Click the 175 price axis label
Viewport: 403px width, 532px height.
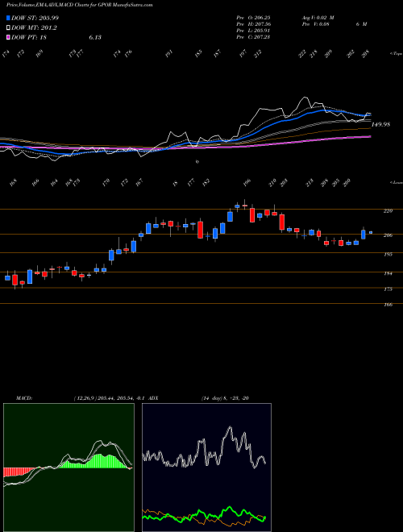pos(388,289)
